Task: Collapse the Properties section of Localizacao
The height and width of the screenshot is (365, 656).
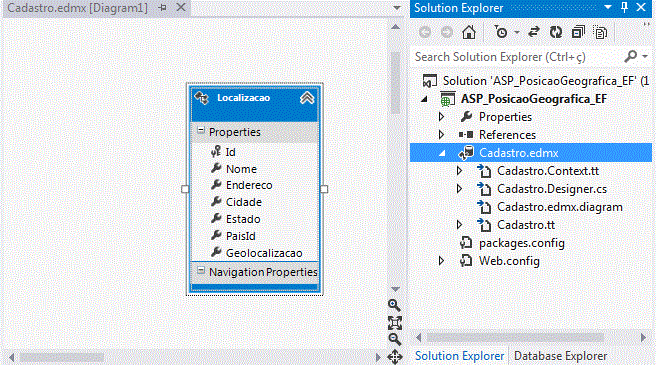Action: click(x=201, y=131)
